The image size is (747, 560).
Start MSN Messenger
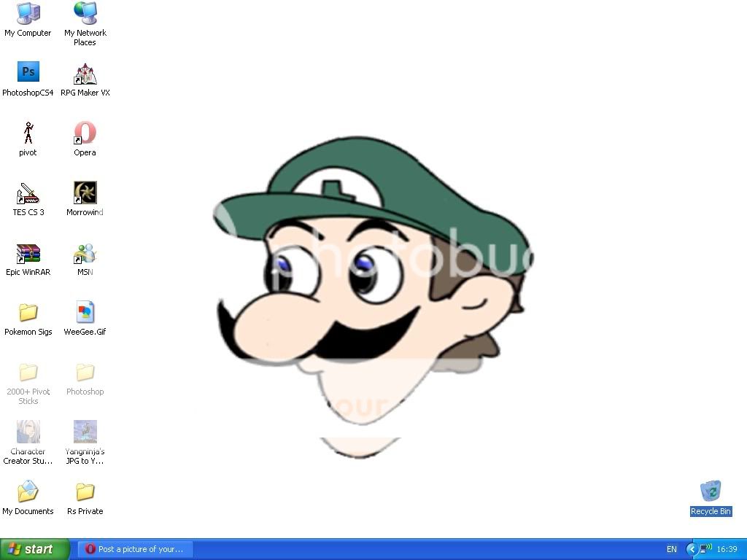[x=85, y=254]
